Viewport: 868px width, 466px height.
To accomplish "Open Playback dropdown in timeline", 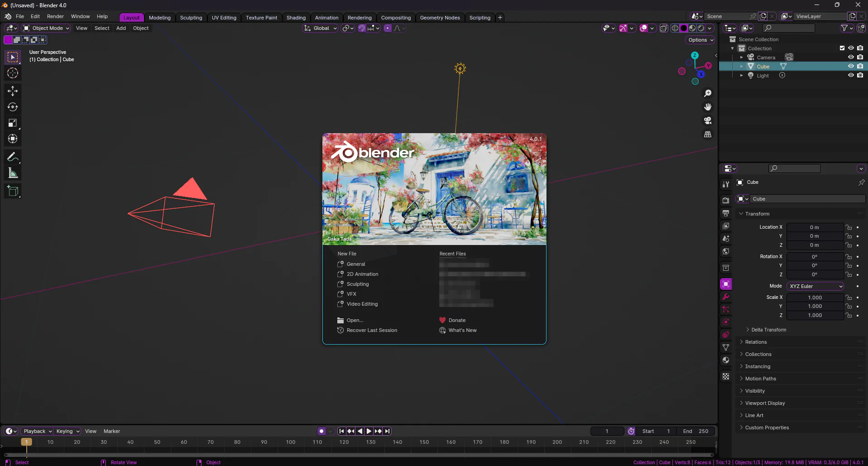I will click(37, 431).
